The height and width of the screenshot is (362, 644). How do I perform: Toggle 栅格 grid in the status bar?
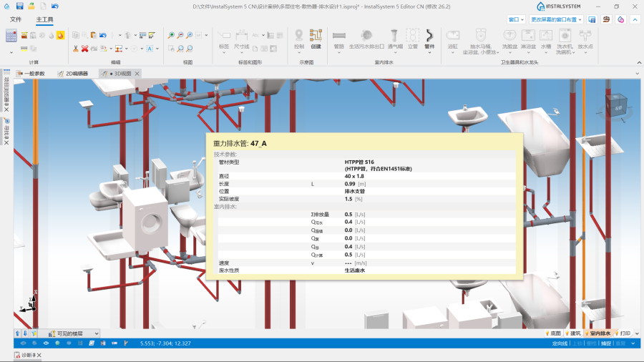coord(592,343)
